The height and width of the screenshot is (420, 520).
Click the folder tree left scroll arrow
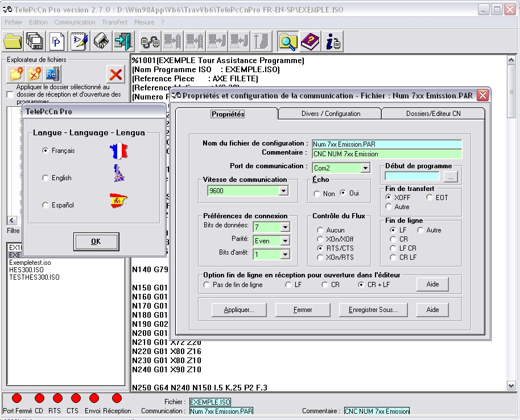[x=12, y=221]
